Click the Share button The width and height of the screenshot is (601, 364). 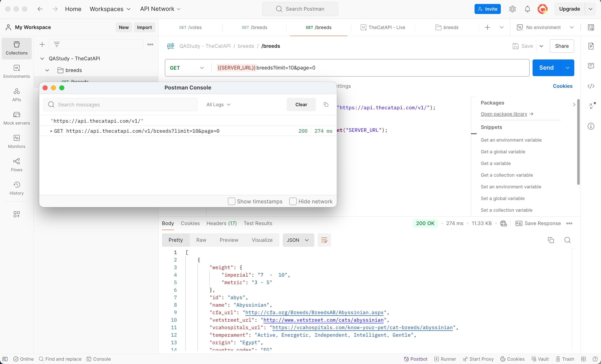562,46
